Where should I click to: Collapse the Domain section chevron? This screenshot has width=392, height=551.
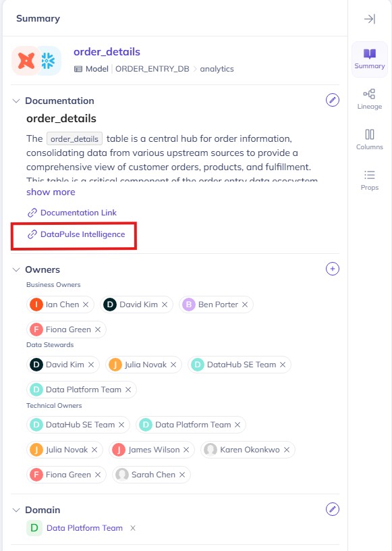coord(16,510)
